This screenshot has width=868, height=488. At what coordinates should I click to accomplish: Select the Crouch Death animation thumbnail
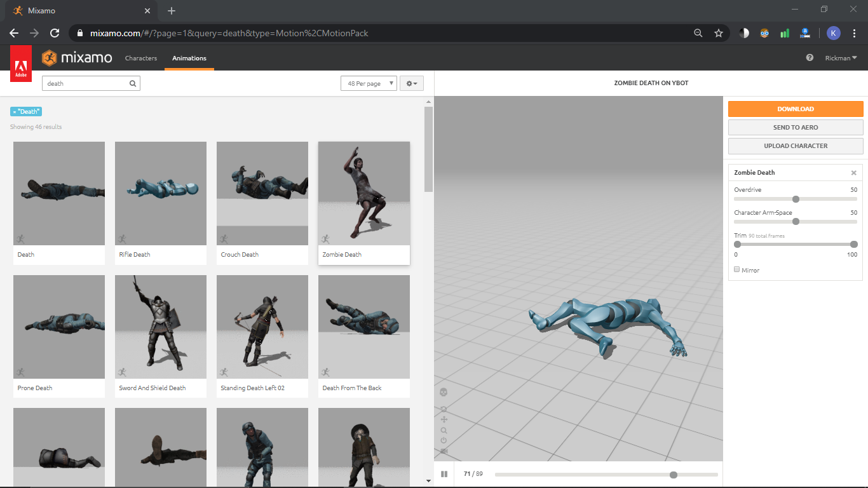coord(262,194)
